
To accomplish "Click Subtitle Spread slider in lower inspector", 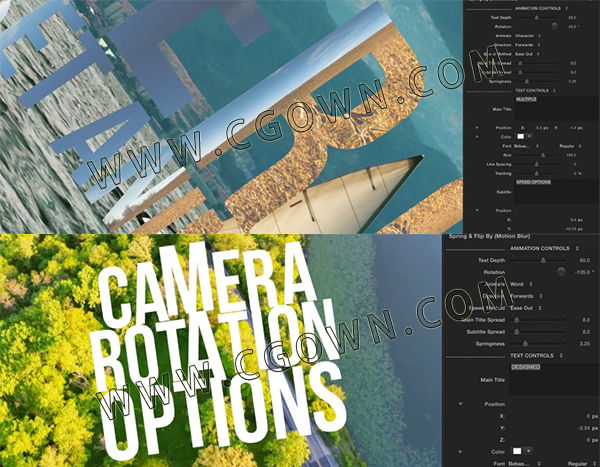I will tap(538, 331).
